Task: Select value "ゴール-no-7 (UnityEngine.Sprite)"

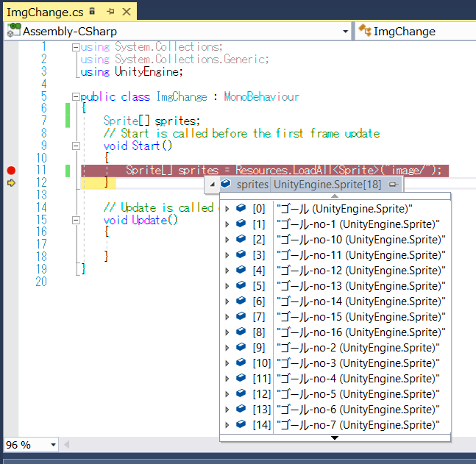Action: (358, 425)
